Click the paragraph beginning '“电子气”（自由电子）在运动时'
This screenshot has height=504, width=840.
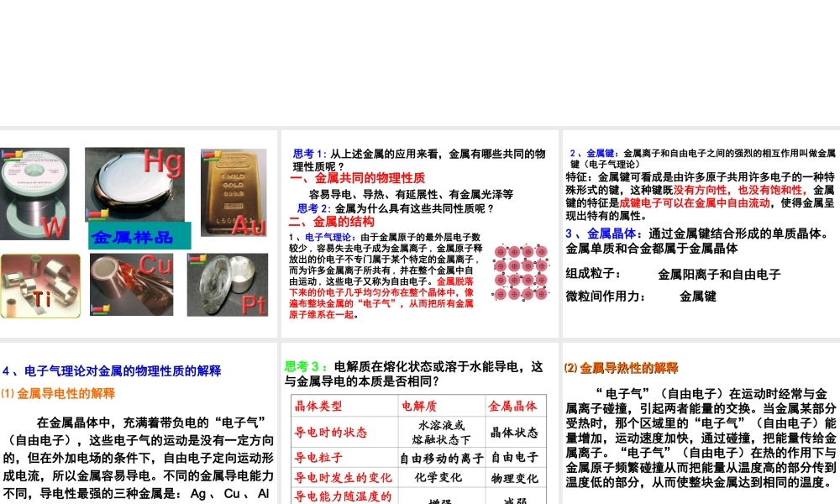[x=701, y=438]
